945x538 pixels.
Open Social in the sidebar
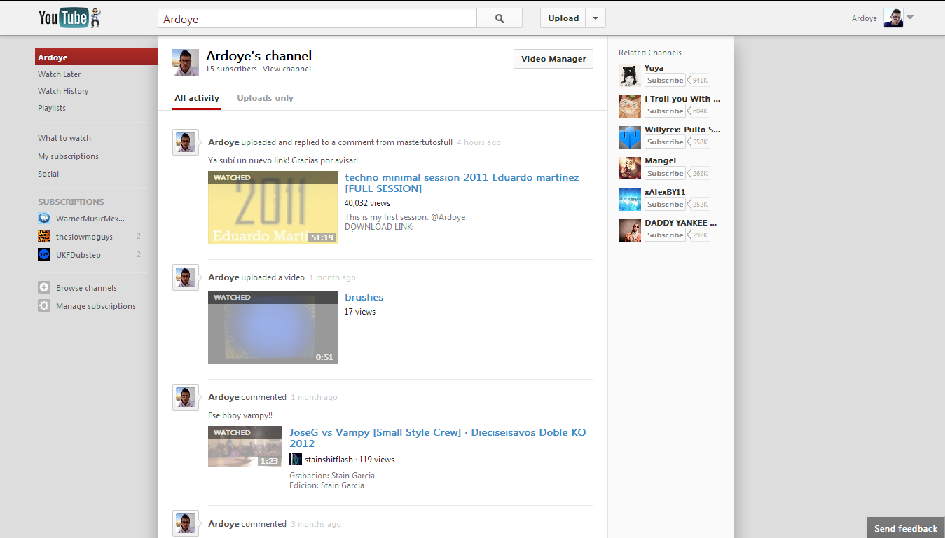48,174
